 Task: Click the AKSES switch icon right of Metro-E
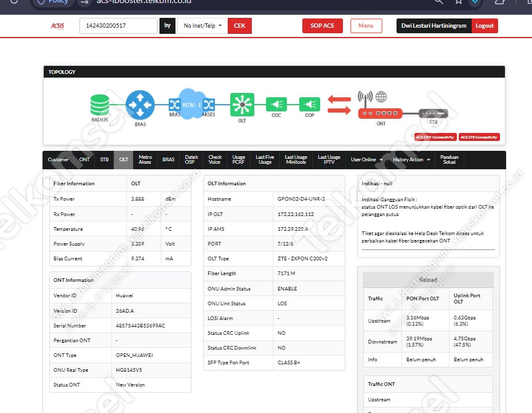click(209, 105)
